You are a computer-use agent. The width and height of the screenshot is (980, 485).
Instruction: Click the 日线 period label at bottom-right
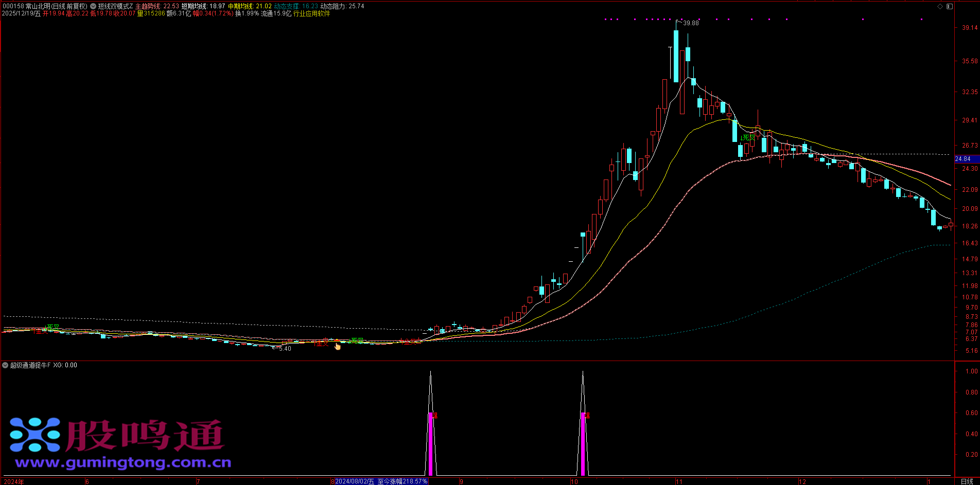967,481
